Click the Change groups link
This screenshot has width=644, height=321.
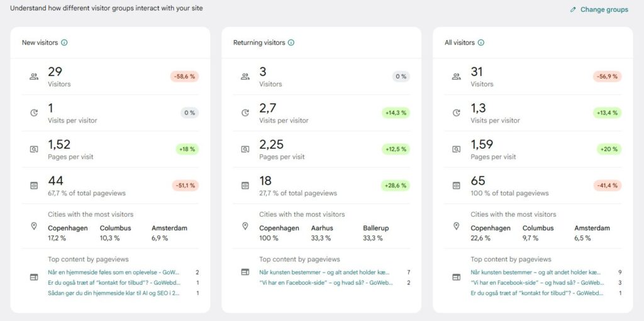(x=603, y=9)
